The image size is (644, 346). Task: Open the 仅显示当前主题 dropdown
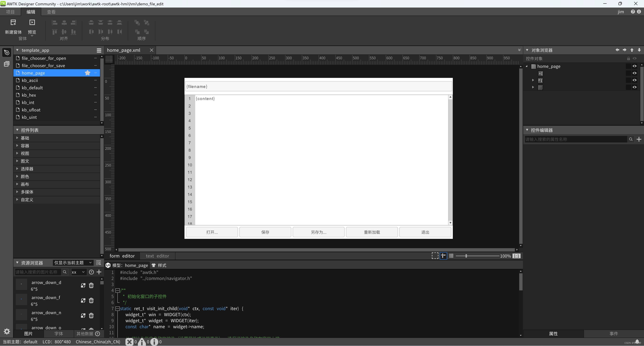73,263
